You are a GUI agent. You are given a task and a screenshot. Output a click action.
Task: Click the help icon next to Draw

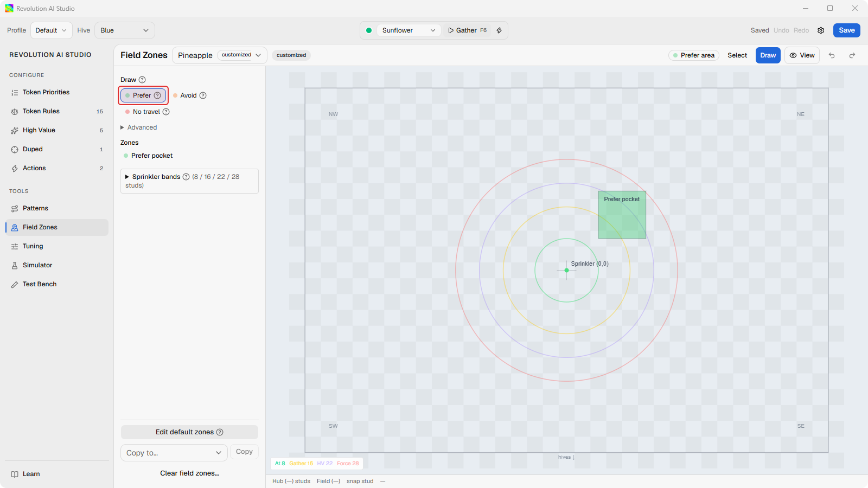(142, 80)
